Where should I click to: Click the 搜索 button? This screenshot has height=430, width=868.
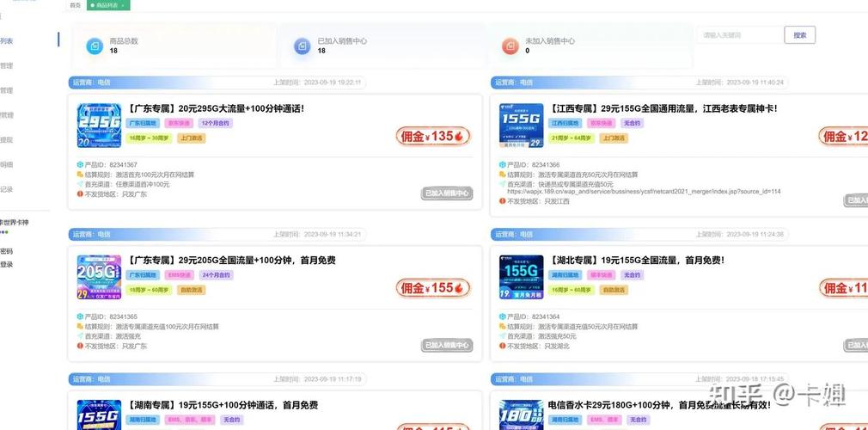[x=800, y=35]
